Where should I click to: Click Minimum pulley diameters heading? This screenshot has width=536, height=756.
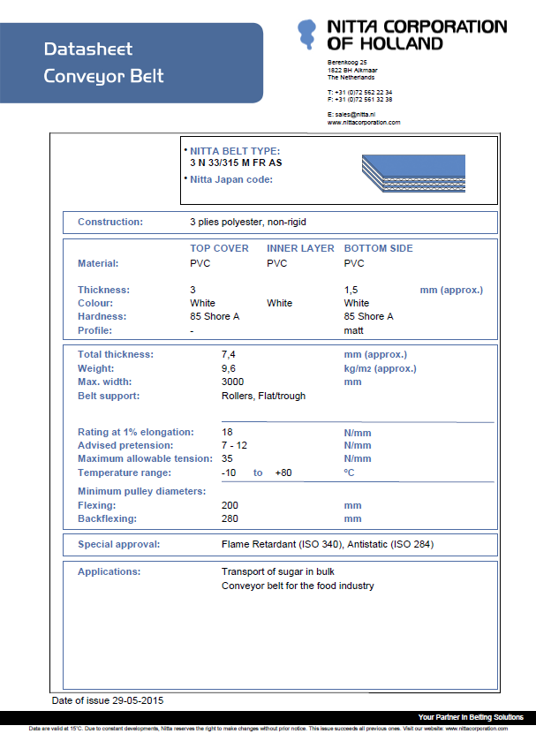(141, 491)
